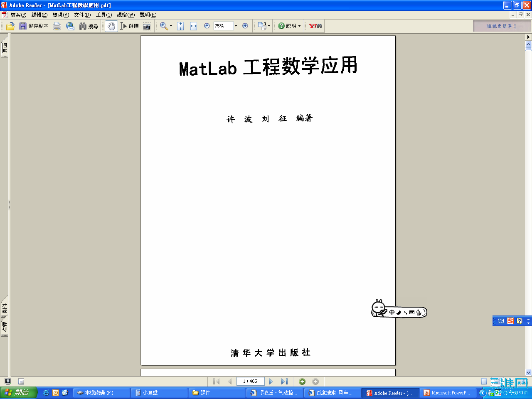The width and height of the screenshot is (532, 399).
Task: Open the 檢視 View menu
Action: pos(61,15)
